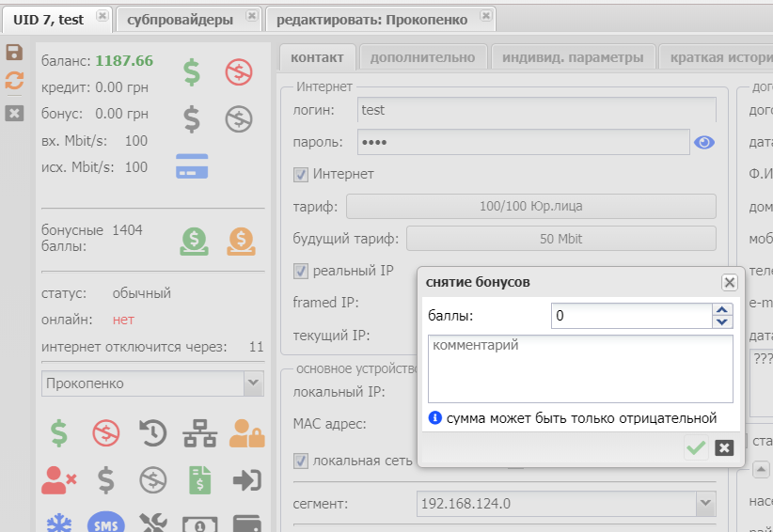The height and width of the screenshot is (532, 773).
Task: Open the сегмент 192.168.124.0 dropdown
Action: 706,505
